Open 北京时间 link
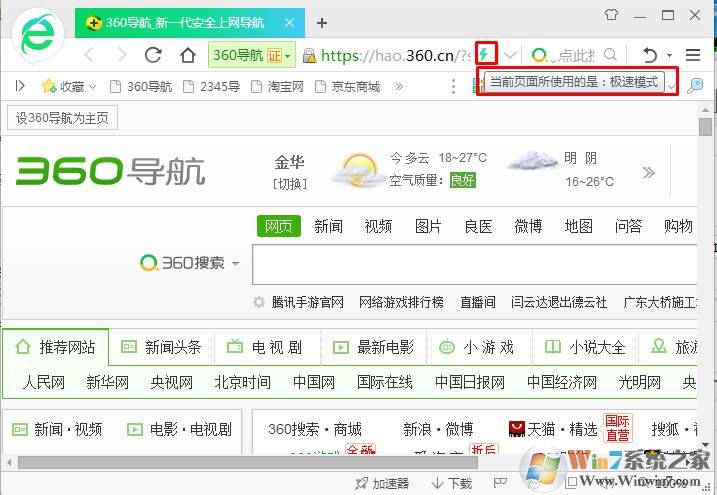 click(x=242, y=382)
